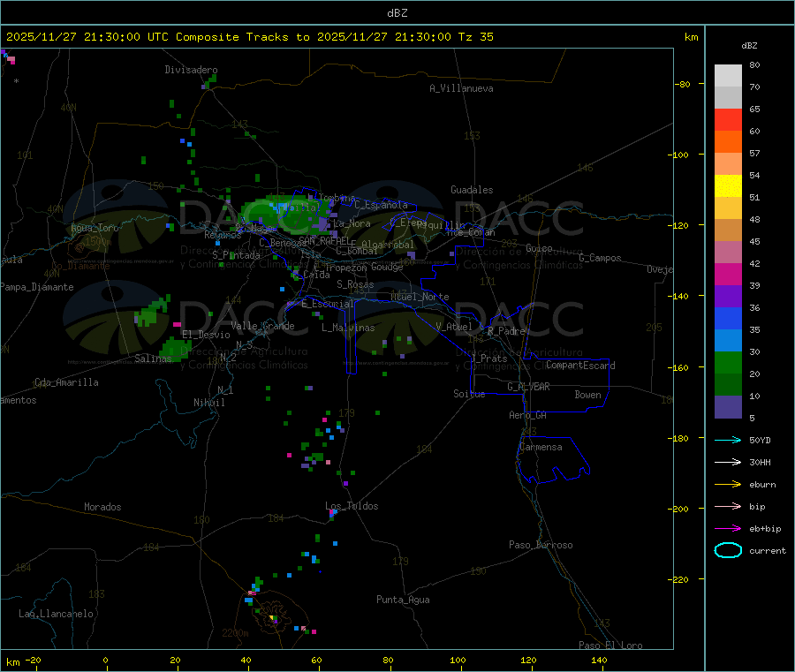Click the 'Pampa_Diamante' map label
Screen dimensions: 795x672
(x=37, y=287)
